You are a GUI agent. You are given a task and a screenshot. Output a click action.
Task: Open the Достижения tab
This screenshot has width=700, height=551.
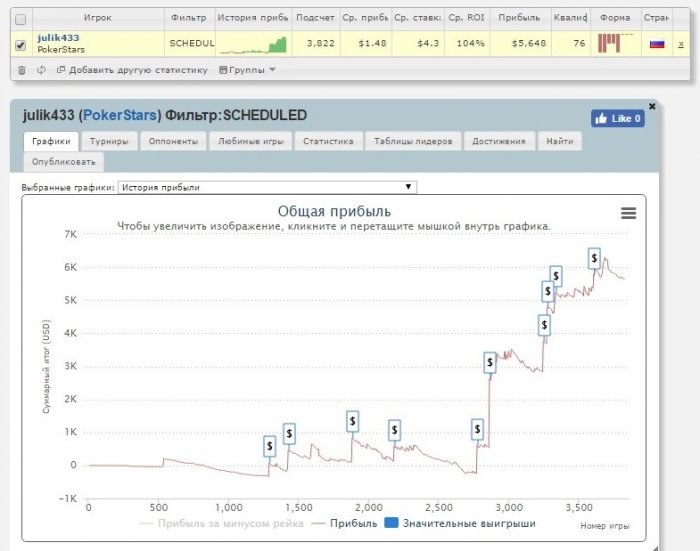pyautogui.click(x=499, y=141)
